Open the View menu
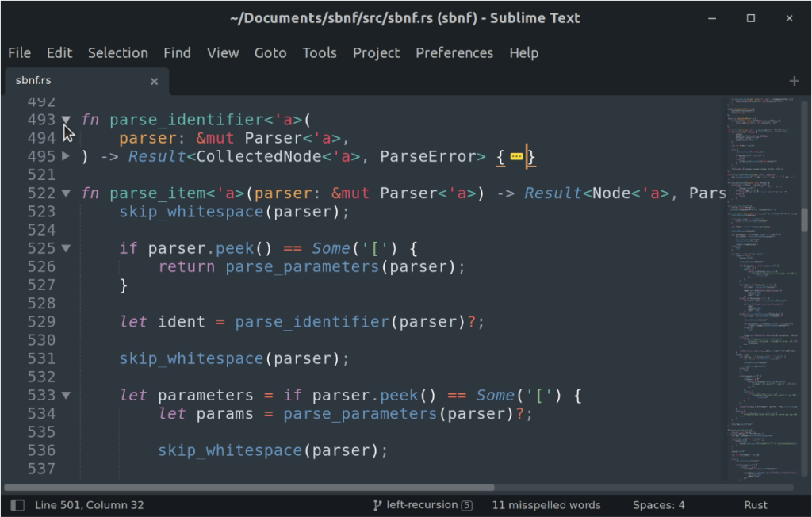The width and height of the screenshot is (812, 517). (223, 53)
